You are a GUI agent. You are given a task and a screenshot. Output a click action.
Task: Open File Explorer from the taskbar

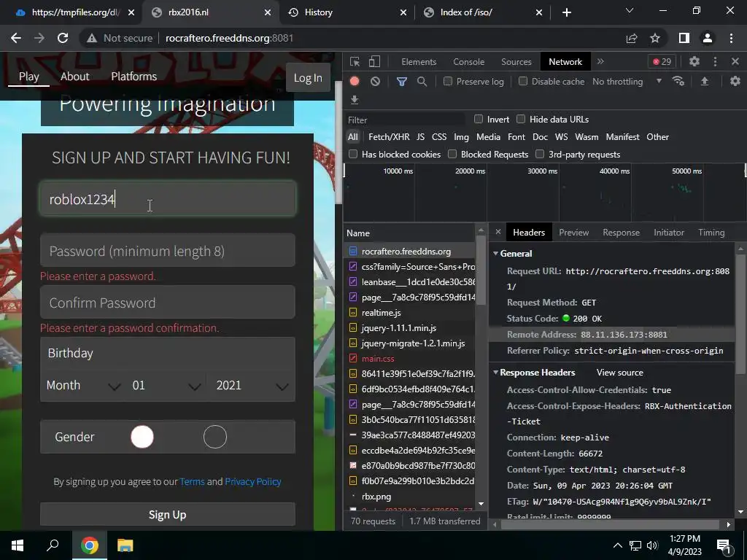click(x=125, y=545)
